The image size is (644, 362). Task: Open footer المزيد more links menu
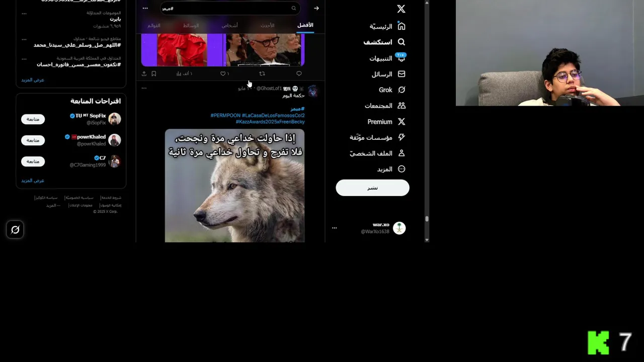point(53,205)
